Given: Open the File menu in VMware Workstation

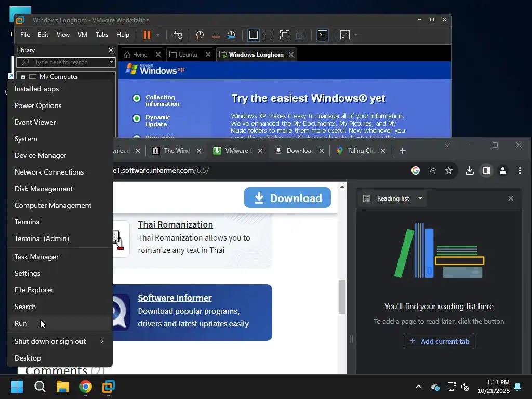Looking at the screenshot, I should [x=25, y=35].
